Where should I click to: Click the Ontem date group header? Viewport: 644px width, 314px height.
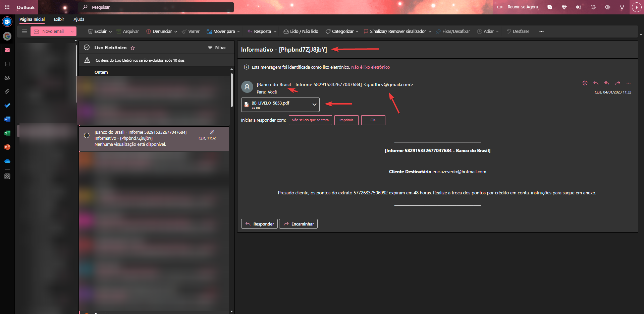point(101,72)
